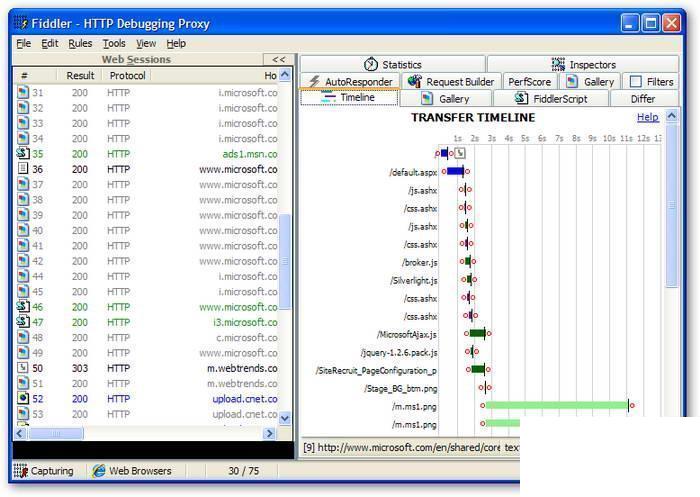This screenshot has height=497, width=700.
Task: Click the 30 / 75 session count
Action: coord(243,471)
